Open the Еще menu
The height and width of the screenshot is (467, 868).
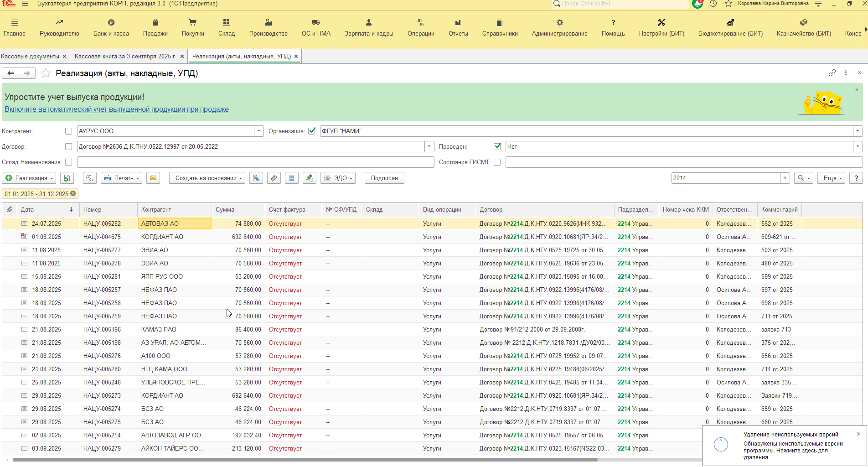coord(832,178)
